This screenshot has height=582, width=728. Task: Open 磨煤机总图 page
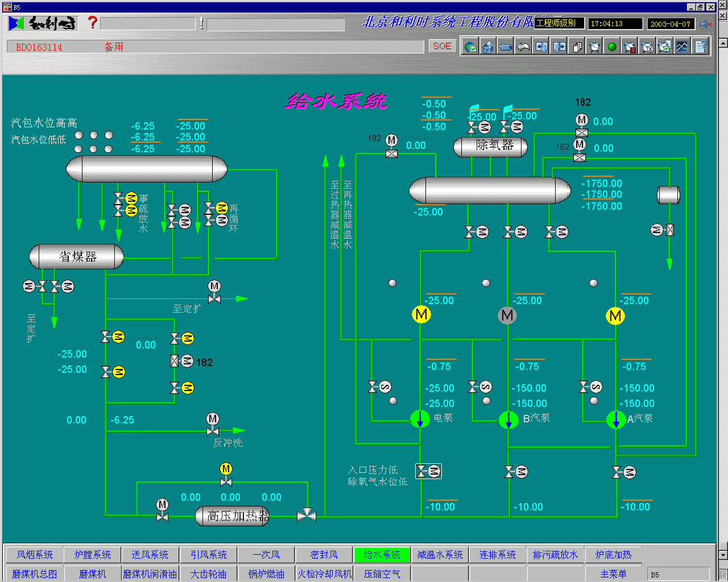[35, 574]
